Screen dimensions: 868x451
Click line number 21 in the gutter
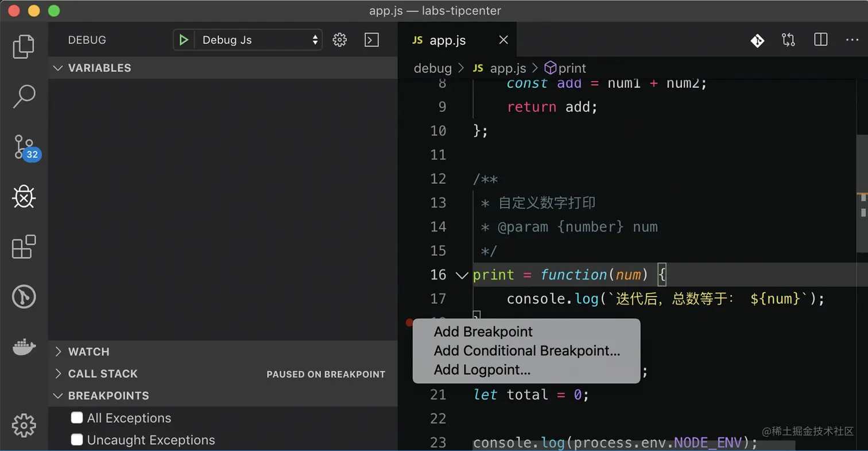tap(438, 395)
